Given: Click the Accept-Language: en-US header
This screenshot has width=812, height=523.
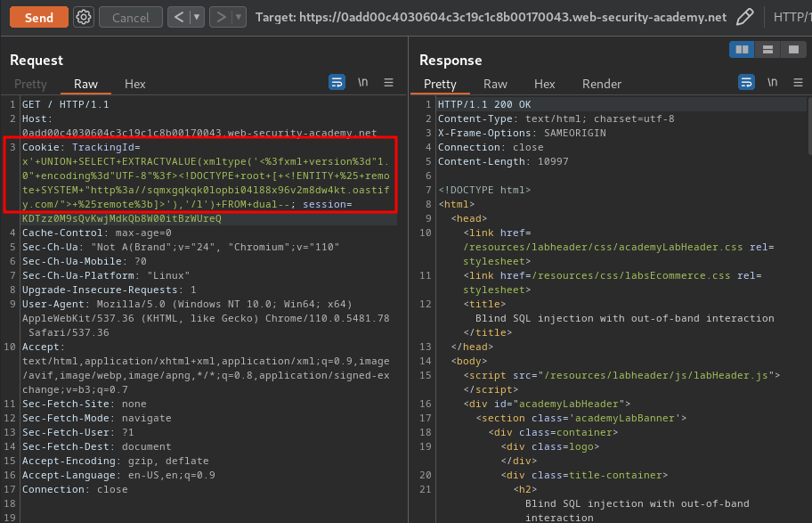Looking at the screenshot, I should (118, 475).
